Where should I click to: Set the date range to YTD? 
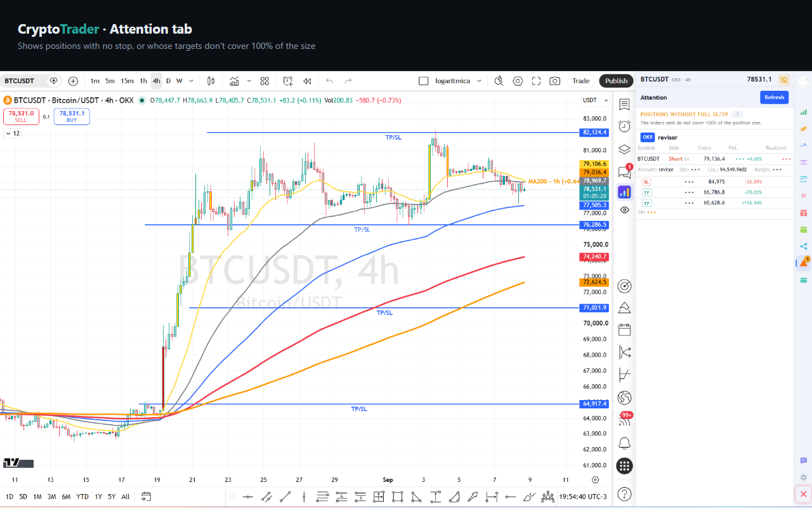click(82, 497)
